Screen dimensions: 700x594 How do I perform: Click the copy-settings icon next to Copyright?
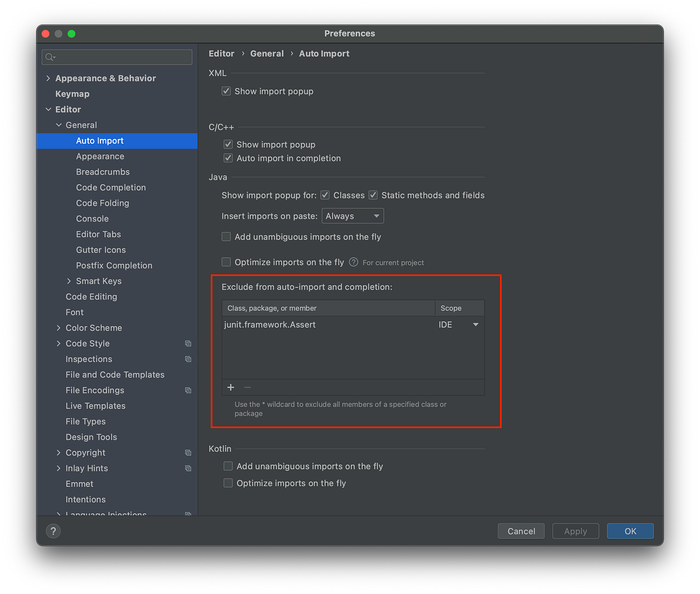tap(188, 452)
